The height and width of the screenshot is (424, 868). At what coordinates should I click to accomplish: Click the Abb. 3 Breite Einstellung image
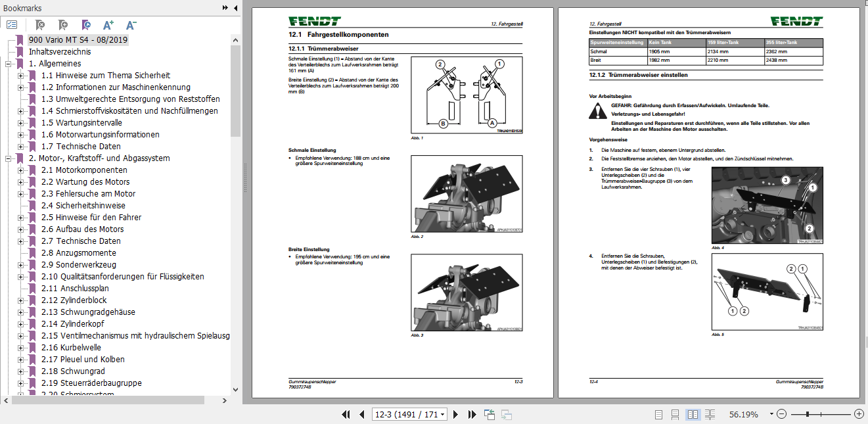pos(467,293)
